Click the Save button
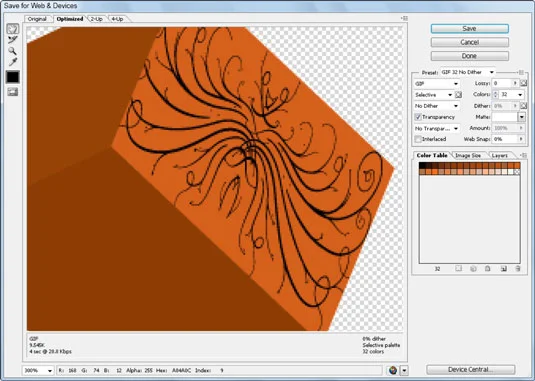Screen dimensions: 535x381 469,29
